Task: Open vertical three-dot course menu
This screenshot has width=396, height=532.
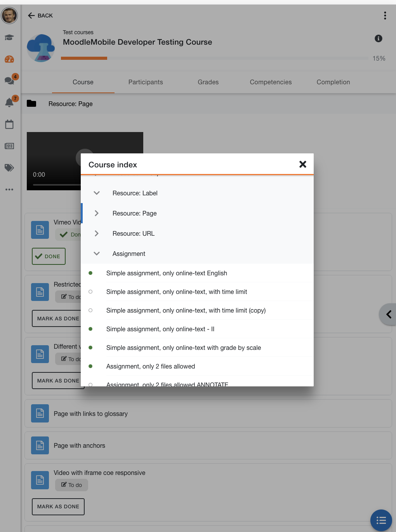Action: pos(385,16)
